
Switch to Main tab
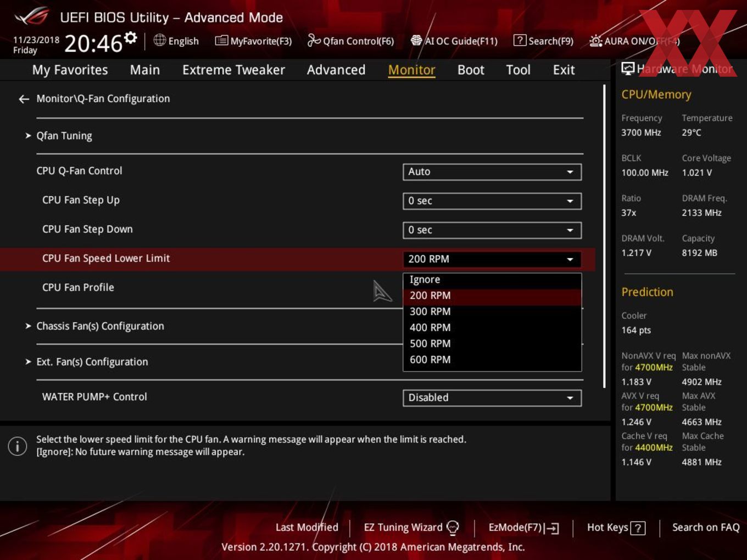pyautogui.click(x=145, y=70)
